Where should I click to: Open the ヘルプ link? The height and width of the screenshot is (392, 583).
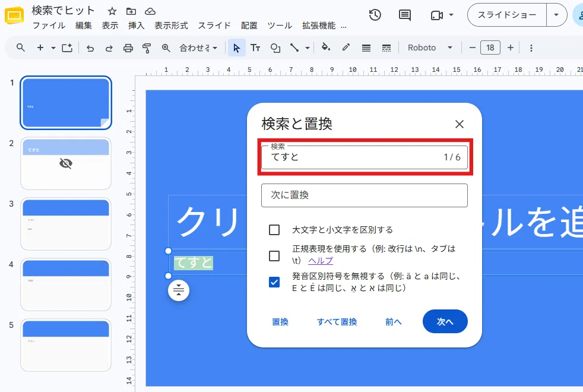[x=321, y=260]
